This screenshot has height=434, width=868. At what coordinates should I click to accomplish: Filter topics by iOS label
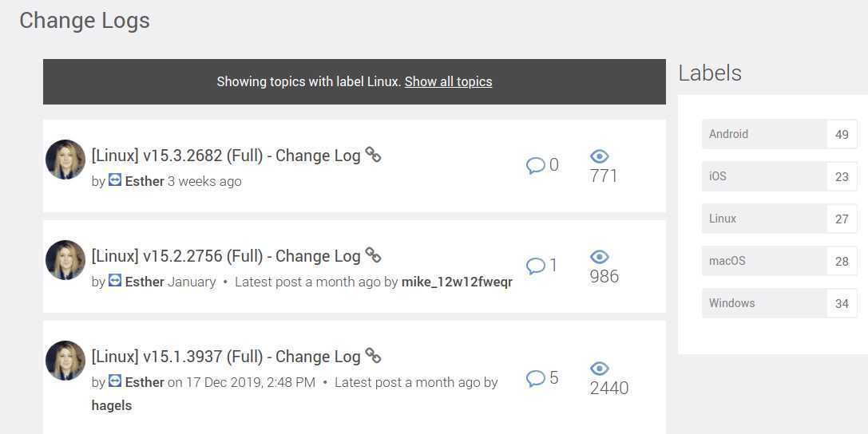[718, 176]
